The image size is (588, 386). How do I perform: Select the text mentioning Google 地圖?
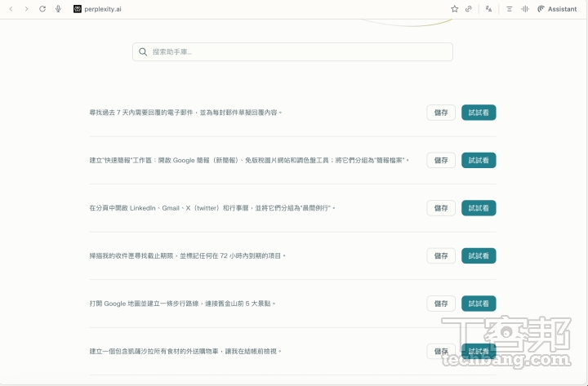pos(182,304)
